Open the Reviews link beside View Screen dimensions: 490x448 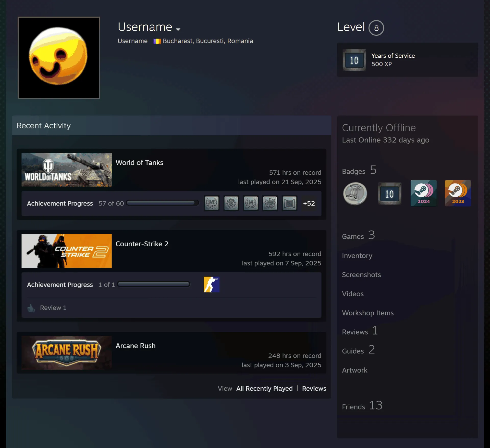click(x=314, y=388)
